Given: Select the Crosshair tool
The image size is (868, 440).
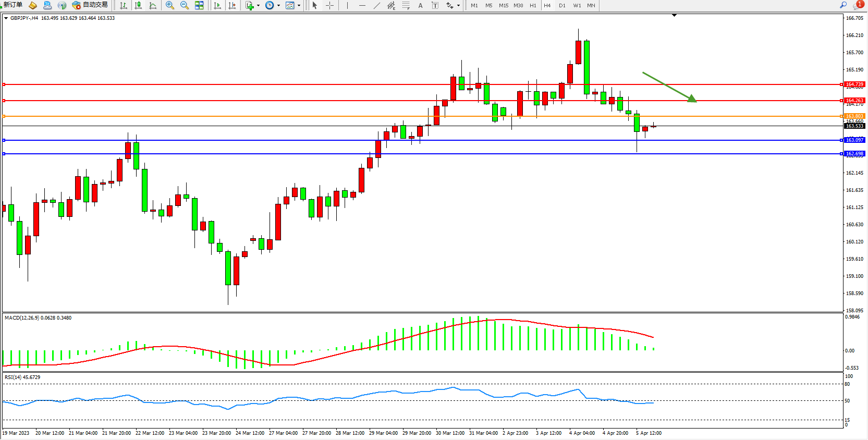Looking at the screenshot, I should pos(329,5).
